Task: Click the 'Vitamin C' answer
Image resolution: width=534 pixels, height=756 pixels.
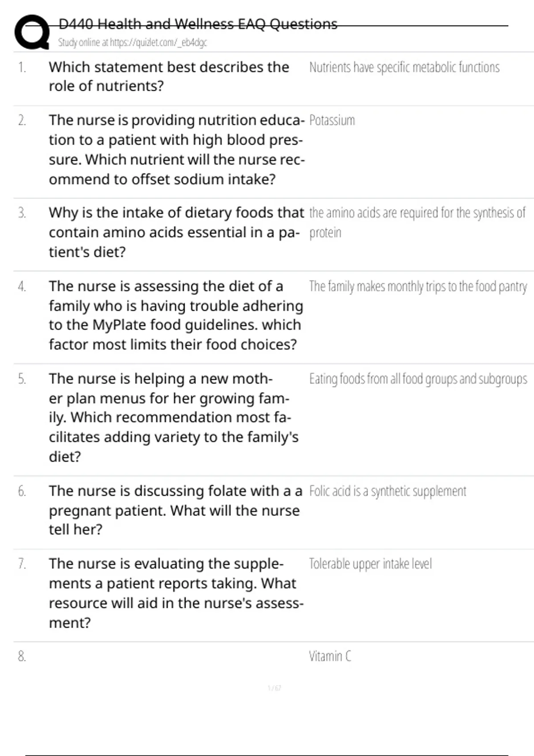Action: (330, 656)
